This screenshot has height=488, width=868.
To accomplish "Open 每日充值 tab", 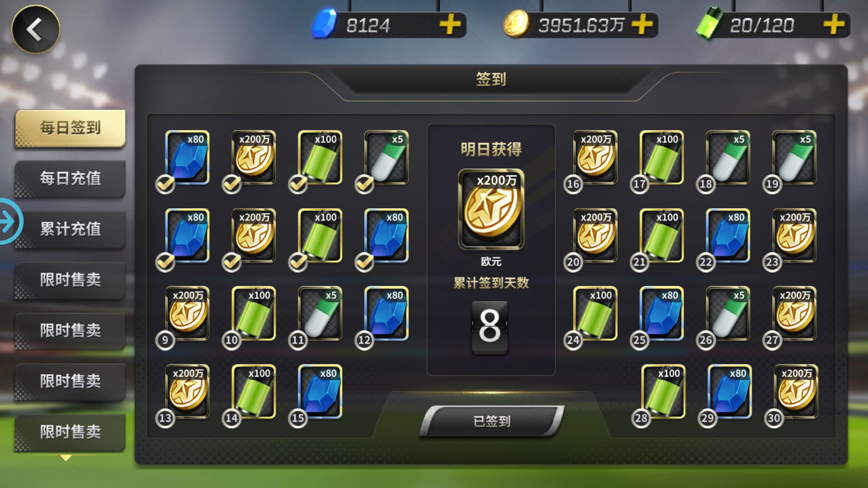I will click(70, 179).
